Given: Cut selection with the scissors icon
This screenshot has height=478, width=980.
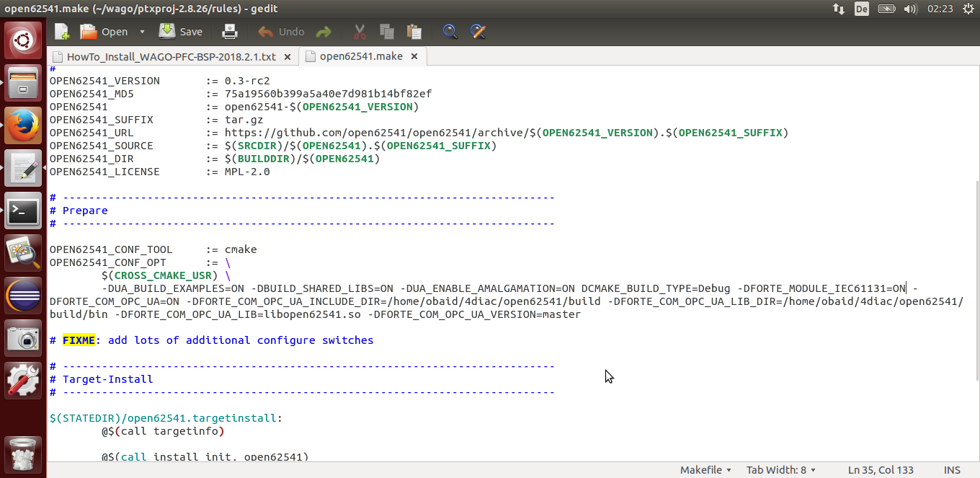Looking at the screenshot, I should (360, 32).
